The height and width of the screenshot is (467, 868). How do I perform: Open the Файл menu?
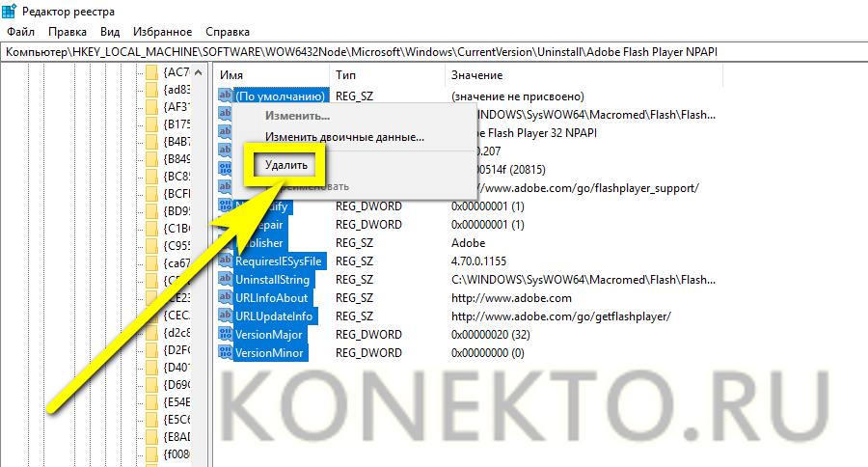(19, 32)
